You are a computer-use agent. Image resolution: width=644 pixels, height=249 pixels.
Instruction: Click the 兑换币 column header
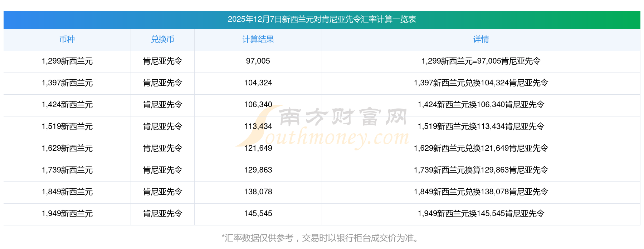click(x=162, y=39)
